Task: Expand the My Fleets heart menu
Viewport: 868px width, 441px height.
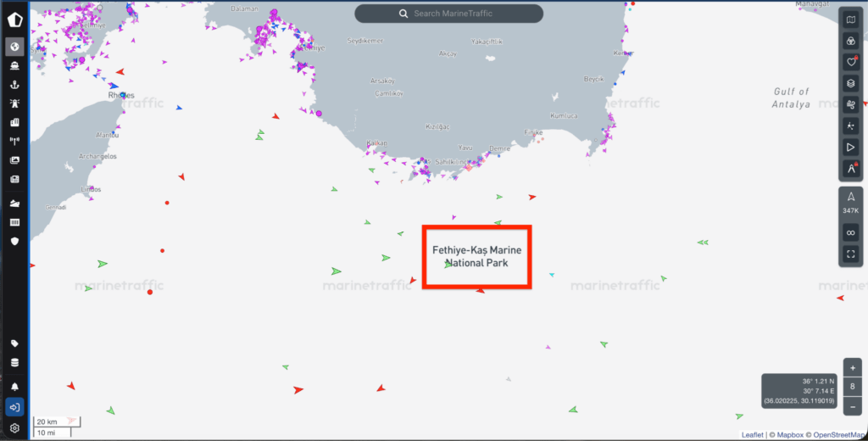Action: 851,62
